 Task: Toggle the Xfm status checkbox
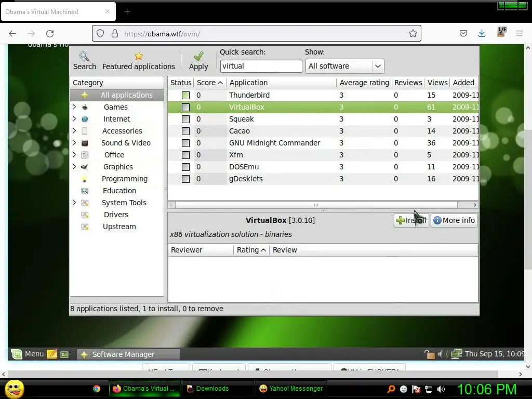185,155
